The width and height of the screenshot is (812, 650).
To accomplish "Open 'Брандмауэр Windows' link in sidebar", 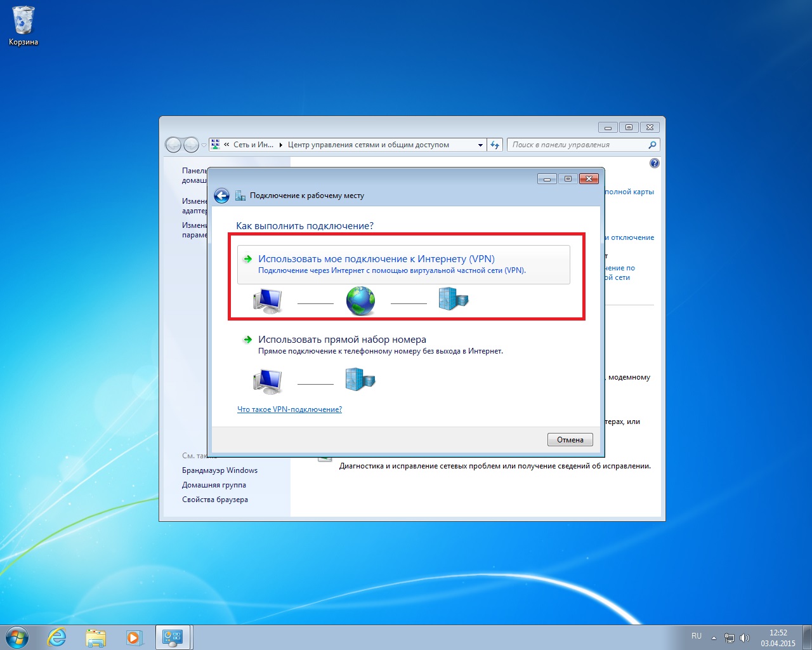I will pyautogui.click(x=219, y=470).
